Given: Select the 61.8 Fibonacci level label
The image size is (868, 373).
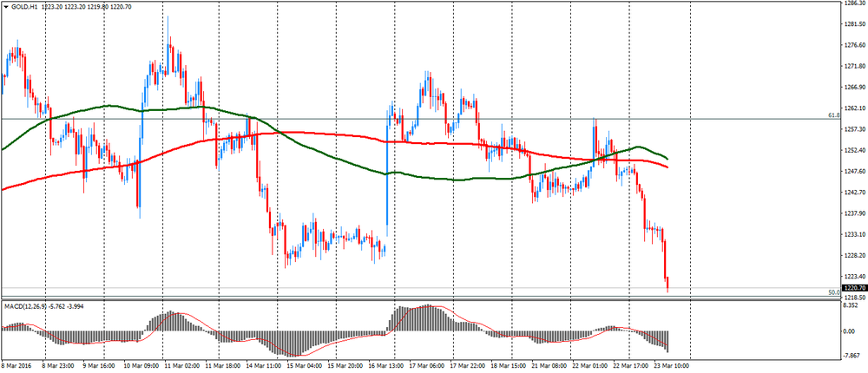Looking at the screenshot, I should click(x=833, y=115).
